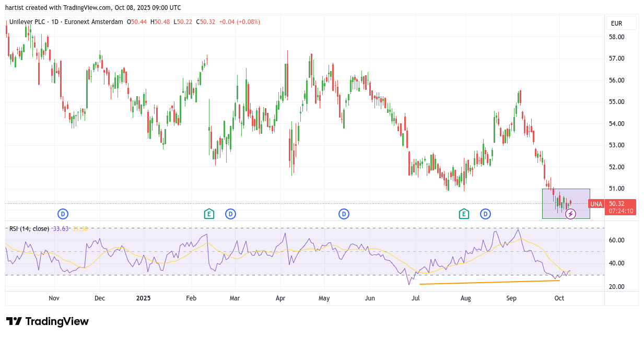
Task: Click the purple 33.63 RSI value
Action: [61, 228]
